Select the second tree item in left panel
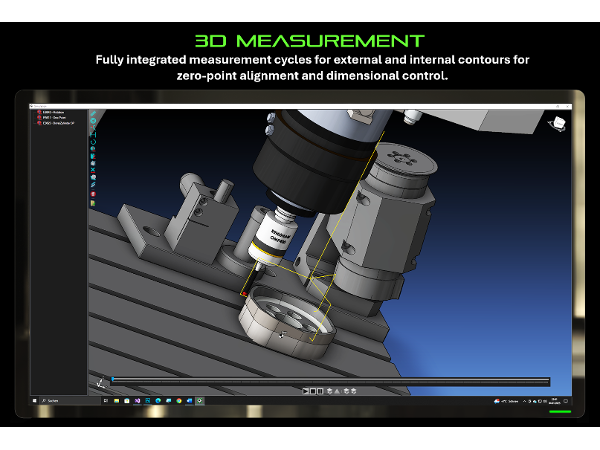Screen dimensions: 600x450 pyautogui.click(x=52, y=118)
